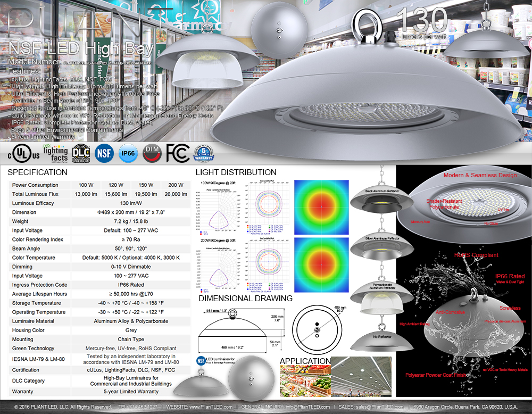Click the 'High-Bay Luminaires for' DLC category value
532x414 pixels.
[x=131, y=381]
